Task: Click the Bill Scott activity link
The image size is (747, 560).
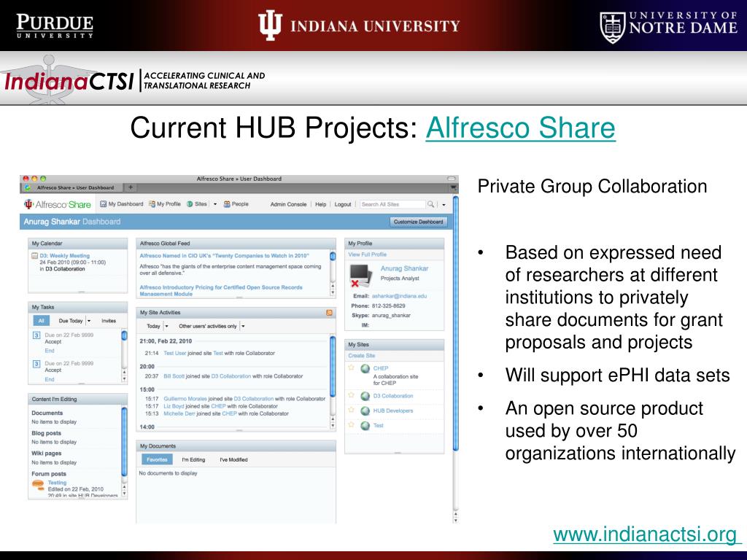Action: [x=174, y=376]
